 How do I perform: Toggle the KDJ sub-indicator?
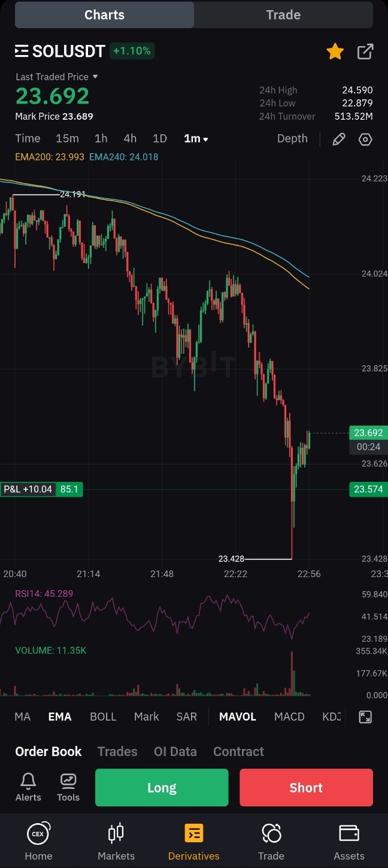[x=332, y=717]
